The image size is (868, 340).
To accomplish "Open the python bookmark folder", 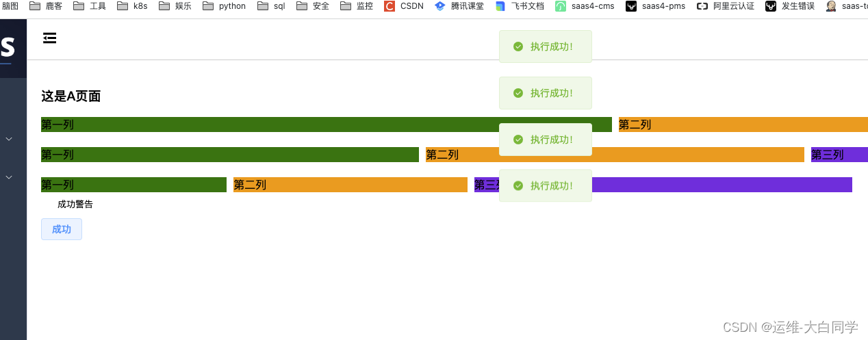I will pos(224,6).
